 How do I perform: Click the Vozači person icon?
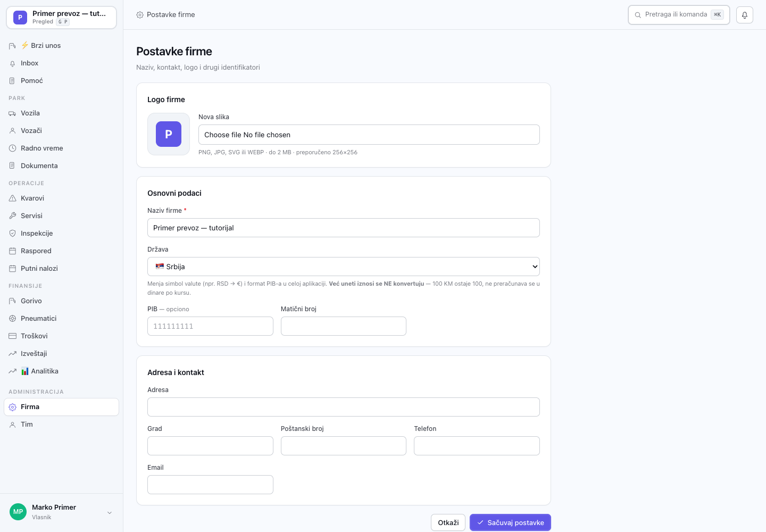12,131
